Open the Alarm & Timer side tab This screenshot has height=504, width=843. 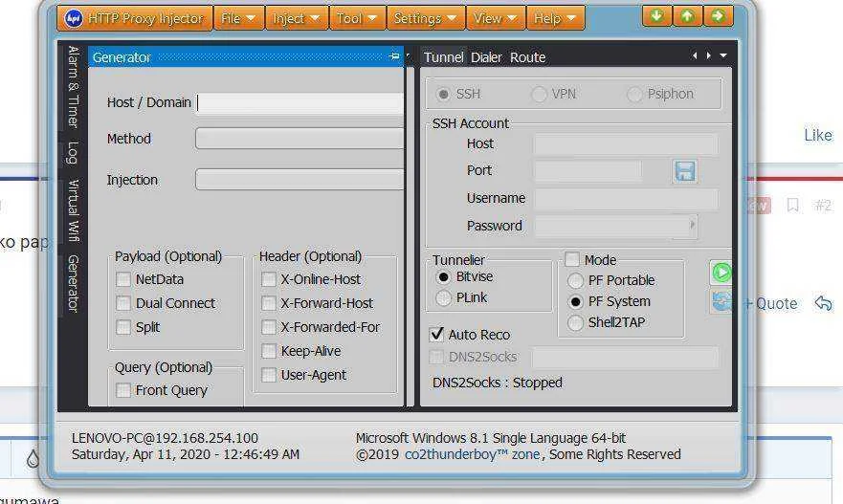pyautogui.click(x=73, y=87)
